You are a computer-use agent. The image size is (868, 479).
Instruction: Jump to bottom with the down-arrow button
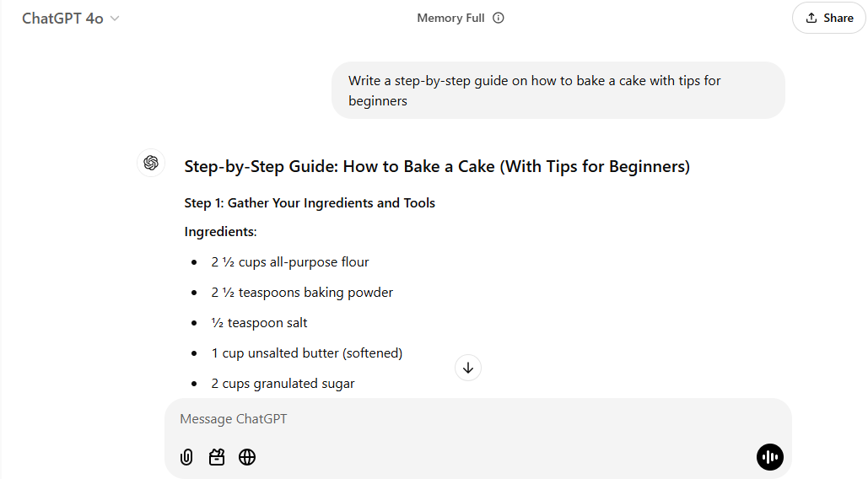point(468,368)
